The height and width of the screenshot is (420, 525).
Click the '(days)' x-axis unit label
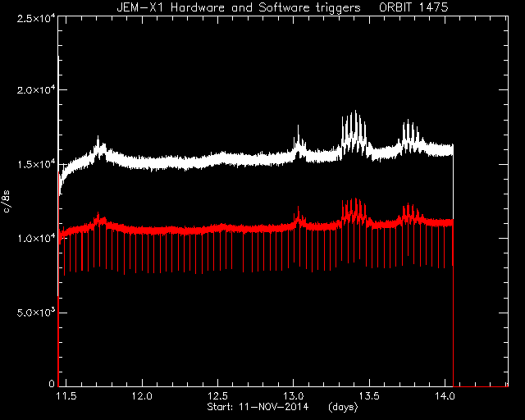(343, 407)
